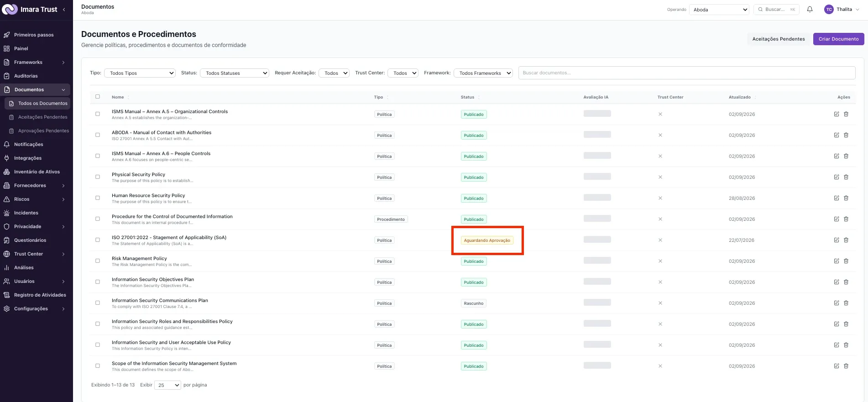The image size is (868, 402).
Task: Edit the Physical Security Policy document
Action: tap(837, 177)
